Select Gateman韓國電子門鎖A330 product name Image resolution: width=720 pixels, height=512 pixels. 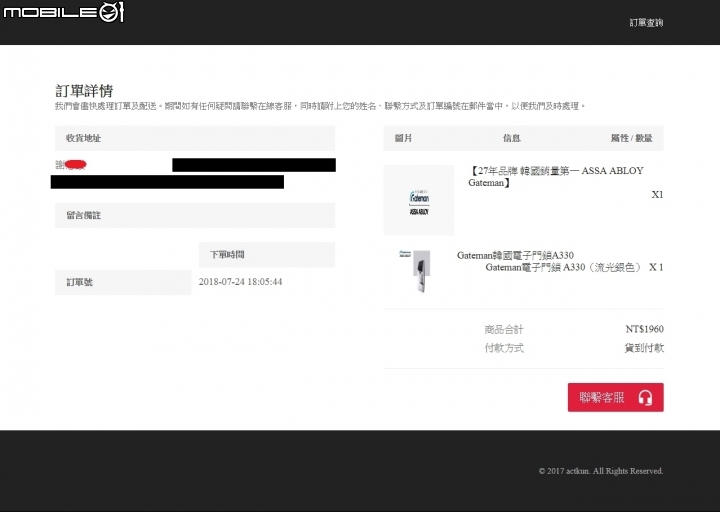click(x=515, y=255)
